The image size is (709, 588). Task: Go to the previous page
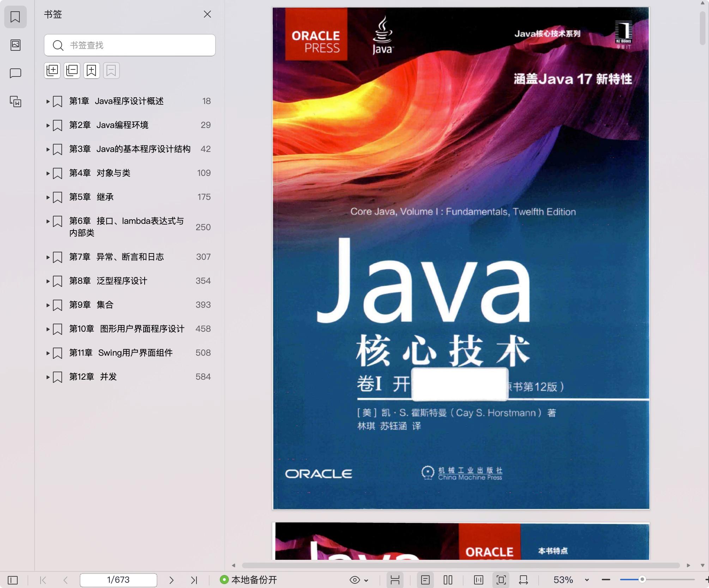click(66, 580)
